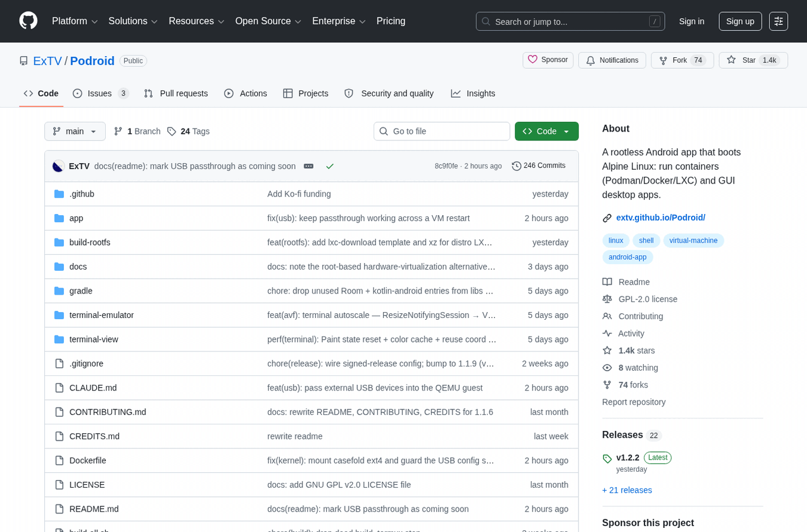Switch to the Pull requests tab
The width and height of the screenshot is (807, 532).
coord(176,93)
